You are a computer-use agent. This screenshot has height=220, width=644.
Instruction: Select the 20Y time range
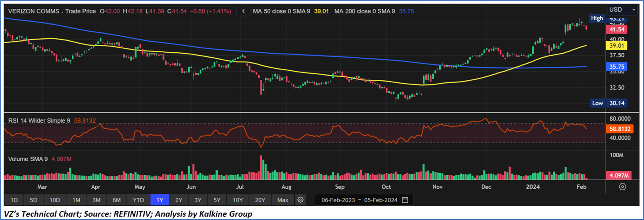[x=260, y=200]
